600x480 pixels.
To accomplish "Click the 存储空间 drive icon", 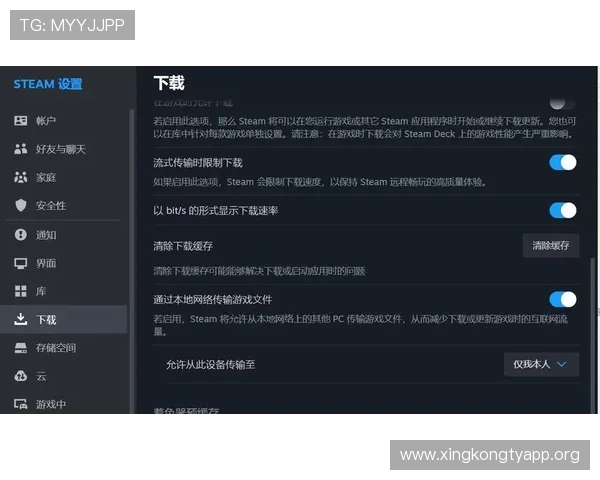I will 21,348.
